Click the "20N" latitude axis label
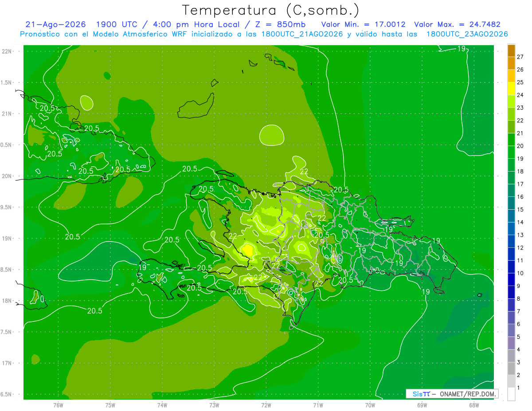 [x=8, y=176]
